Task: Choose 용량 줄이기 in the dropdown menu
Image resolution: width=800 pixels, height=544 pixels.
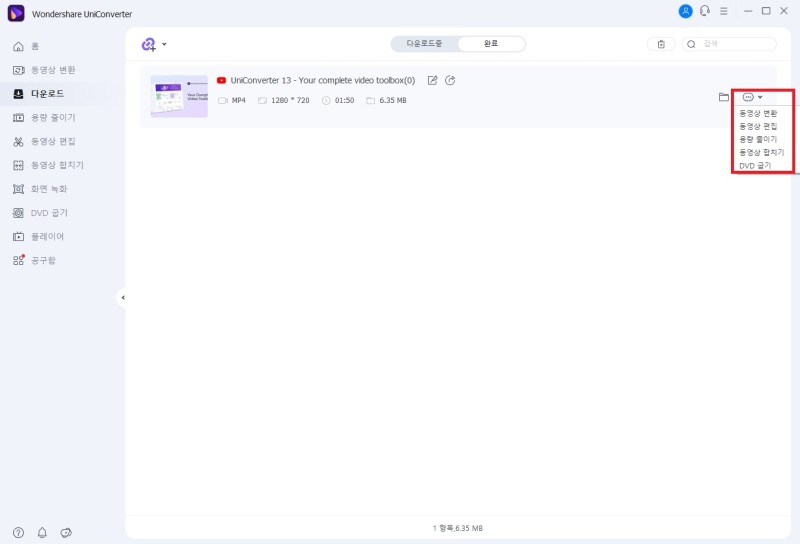Action: click(758, 139)
